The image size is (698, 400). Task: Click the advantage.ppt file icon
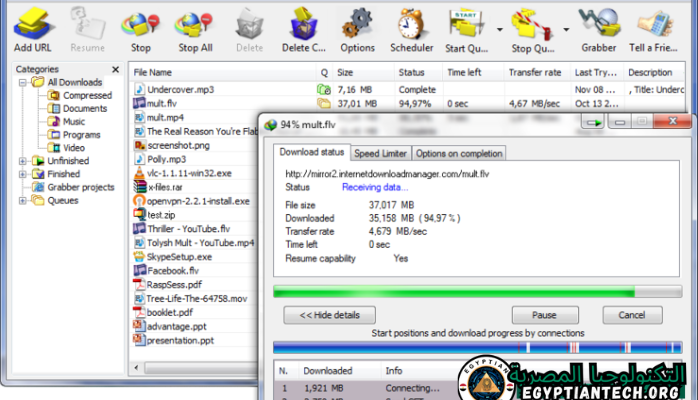139,326
